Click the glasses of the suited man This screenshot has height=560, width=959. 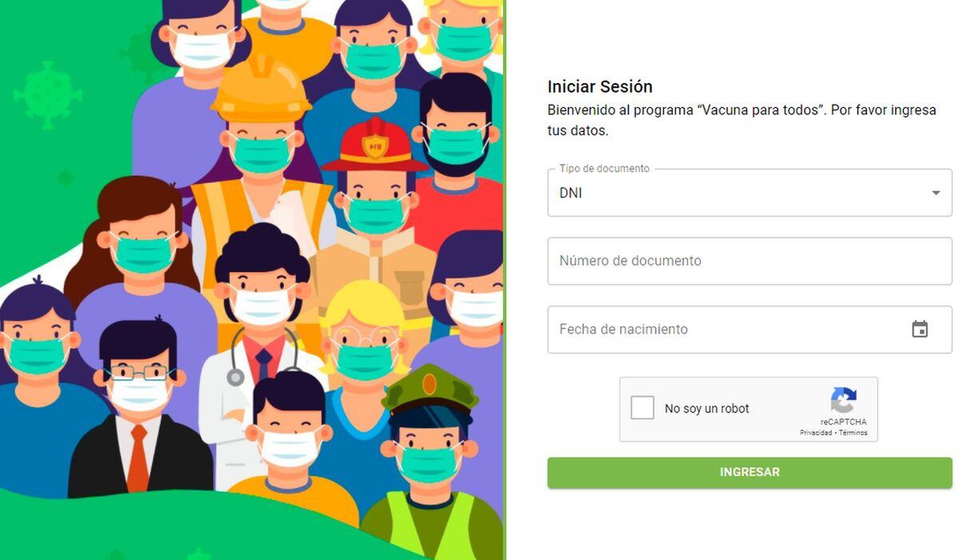point(138,373)
